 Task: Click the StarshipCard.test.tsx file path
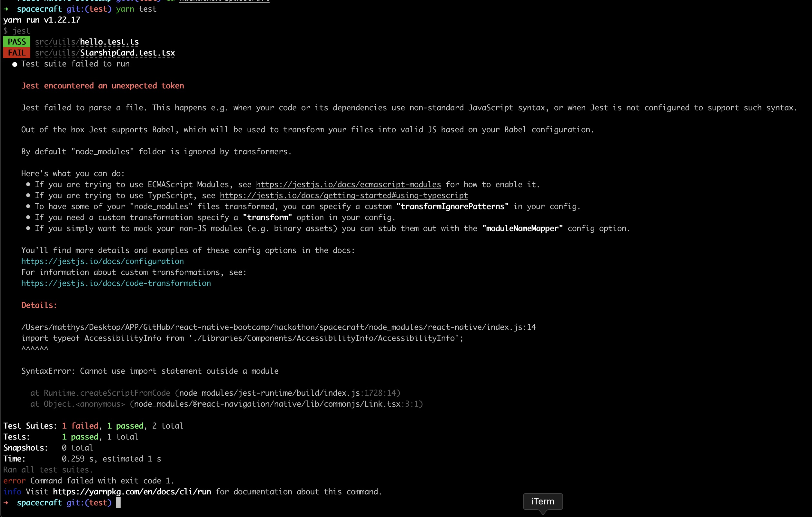pos(127,53)
